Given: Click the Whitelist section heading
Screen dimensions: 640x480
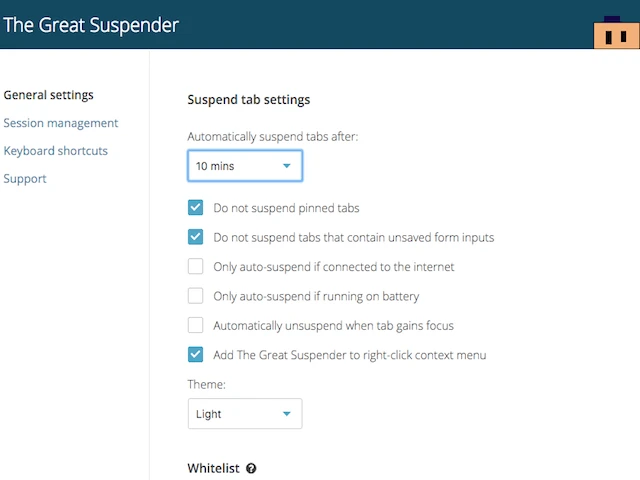Looking at the screenshot, I should [x=213, y=468].
